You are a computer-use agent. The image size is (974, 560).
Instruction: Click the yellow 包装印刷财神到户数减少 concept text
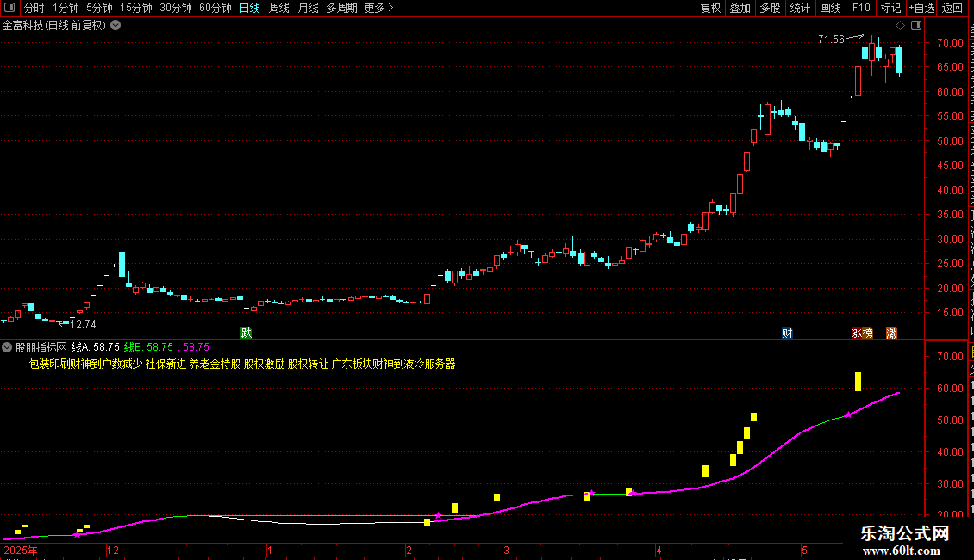85,364
